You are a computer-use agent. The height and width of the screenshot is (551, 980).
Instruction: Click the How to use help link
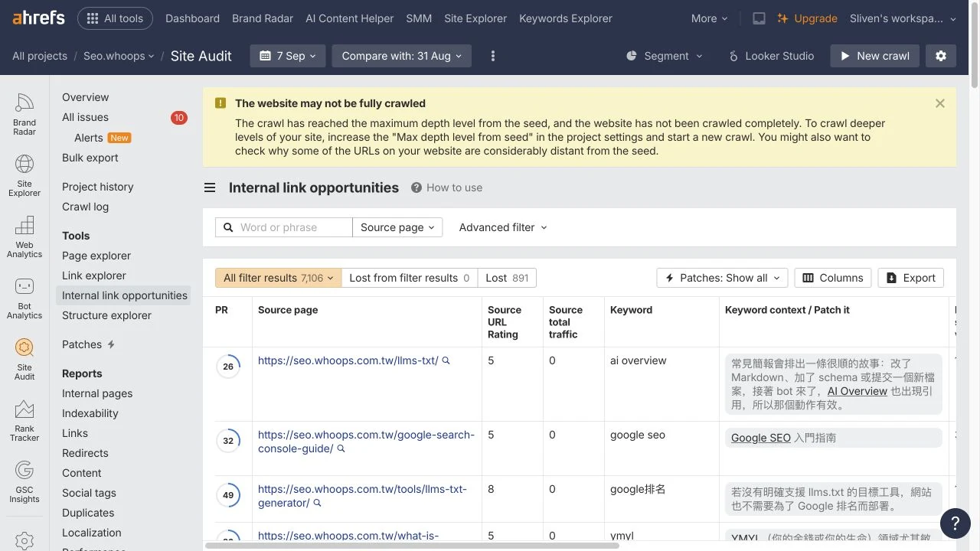[x=447, y=187]
